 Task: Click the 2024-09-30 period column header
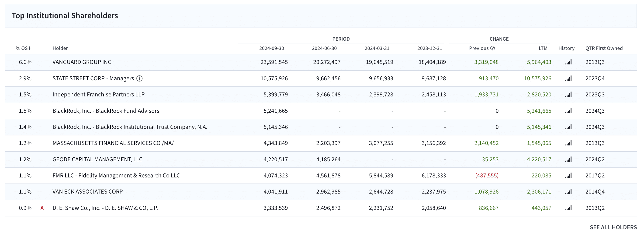pyautogui.click(x=271, y=48)
